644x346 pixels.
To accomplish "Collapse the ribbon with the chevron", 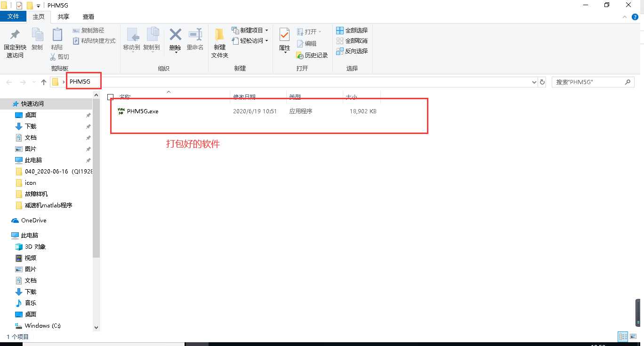I will pos(624,16).
